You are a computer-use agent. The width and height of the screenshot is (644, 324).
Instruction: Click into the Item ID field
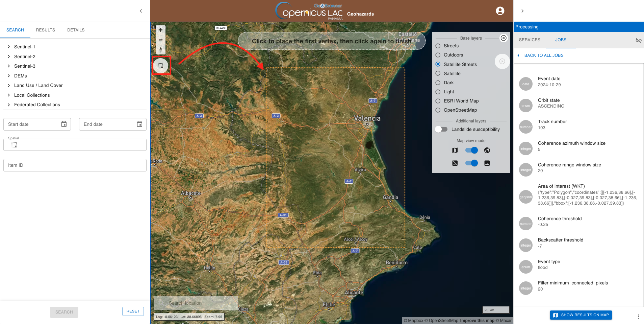pyautogui.click(x=75, y=165)
